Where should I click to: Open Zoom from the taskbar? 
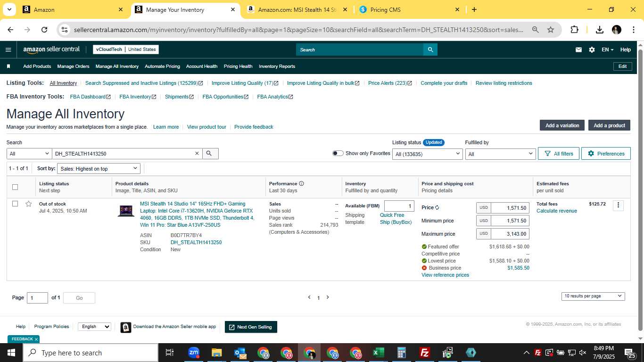[x=194, y=353]
